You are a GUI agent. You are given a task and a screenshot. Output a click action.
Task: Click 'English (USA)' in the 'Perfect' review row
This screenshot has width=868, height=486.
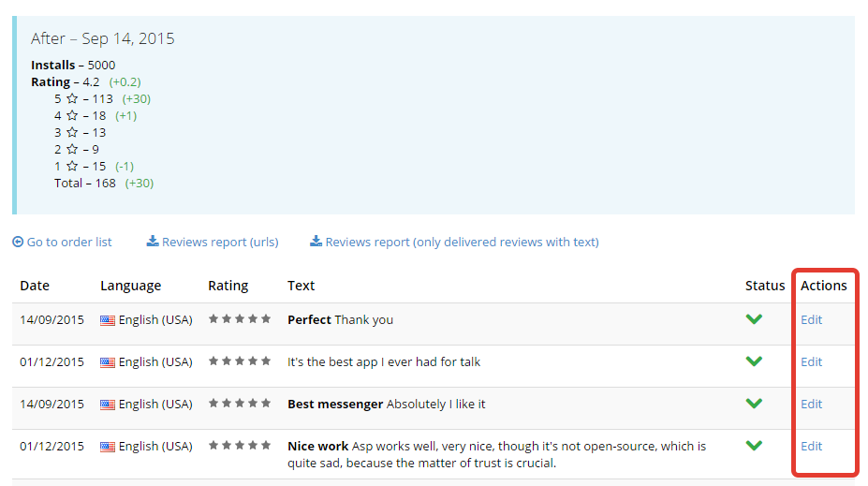(x=155, y=320)
